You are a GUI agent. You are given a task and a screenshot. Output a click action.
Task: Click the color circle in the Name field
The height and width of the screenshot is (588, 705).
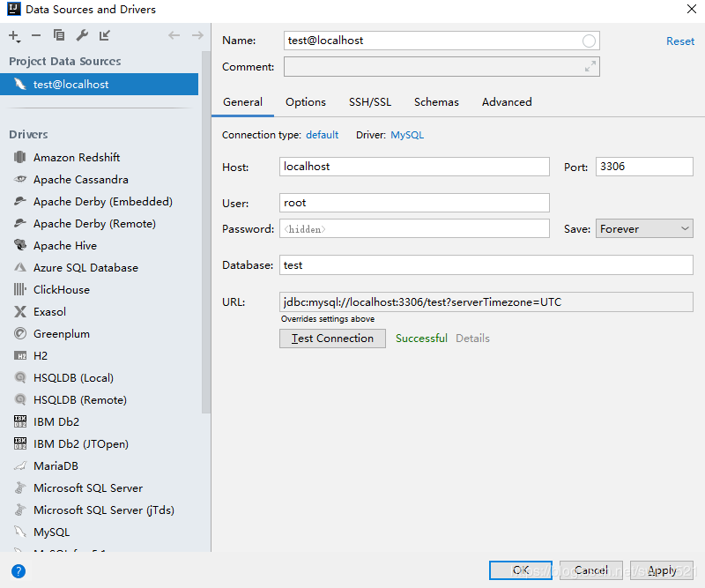tap(589, 41)
